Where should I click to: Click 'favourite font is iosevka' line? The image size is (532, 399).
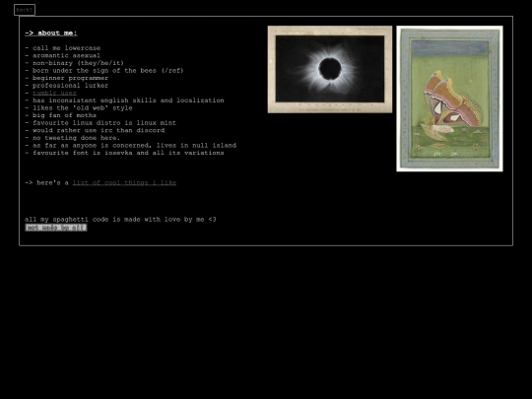[x=124, y=153]
